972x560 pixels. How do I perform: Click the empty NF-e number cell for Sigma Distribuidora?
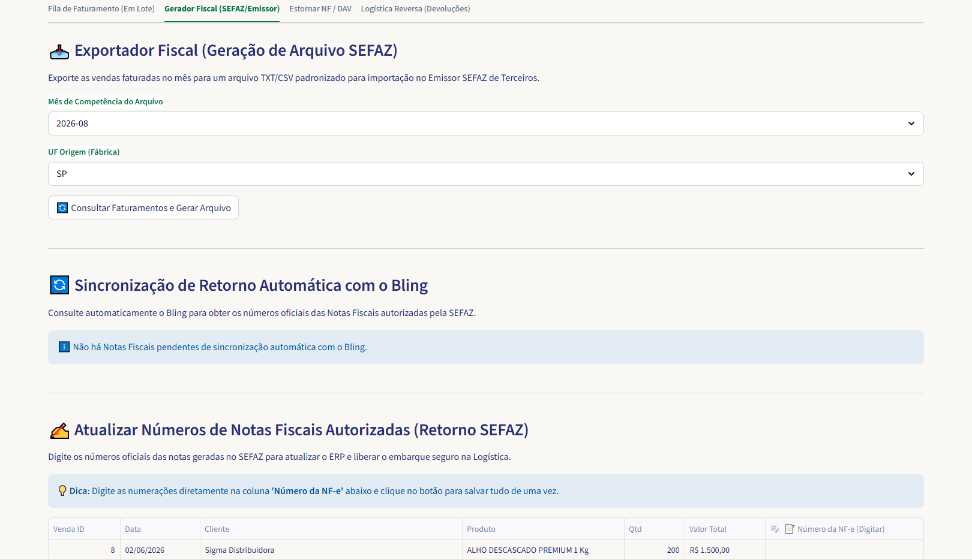pos(844,550)
